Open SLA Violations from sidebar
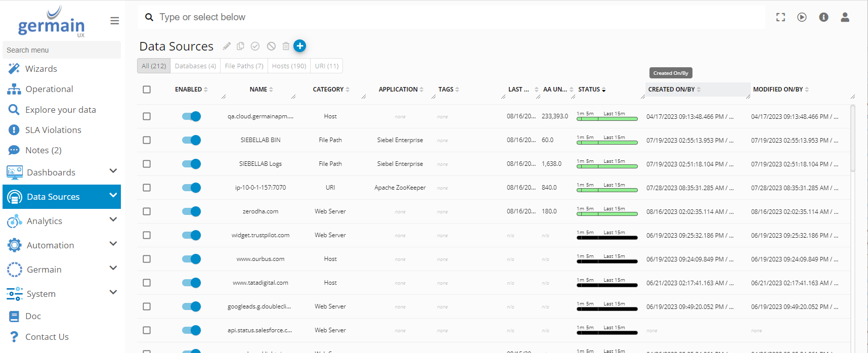Viewport: 868px width, 353px height. (53, 130)
